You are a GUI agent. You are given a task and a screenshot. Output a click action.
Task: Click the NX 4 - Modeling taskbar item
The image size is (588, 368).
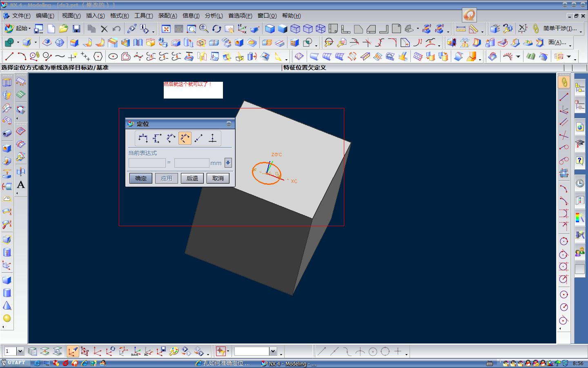click(290, 363)
